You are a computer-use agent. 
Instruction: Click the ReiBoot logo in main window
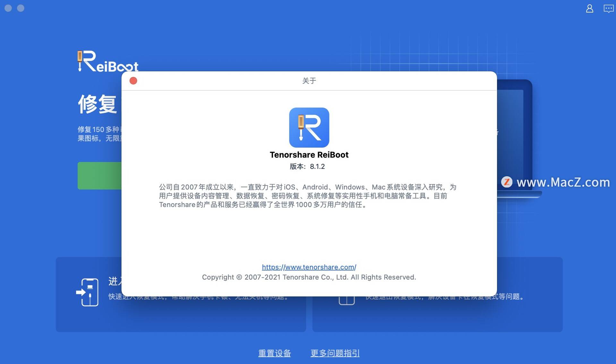click(x=108, y=61)
